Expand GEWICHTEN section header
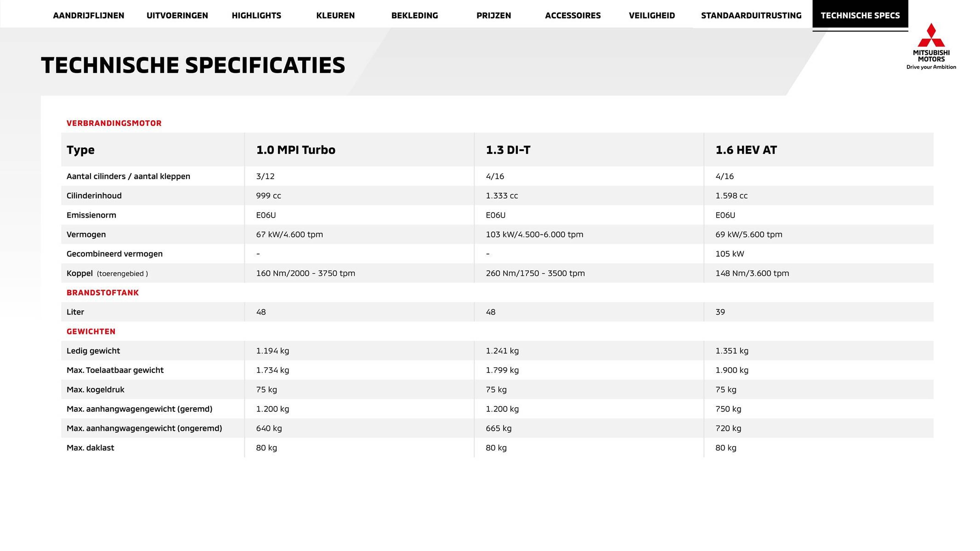Image resolution: width=980 pixels, height=551 pixels. pyautogui.click(x=91, y=330)
